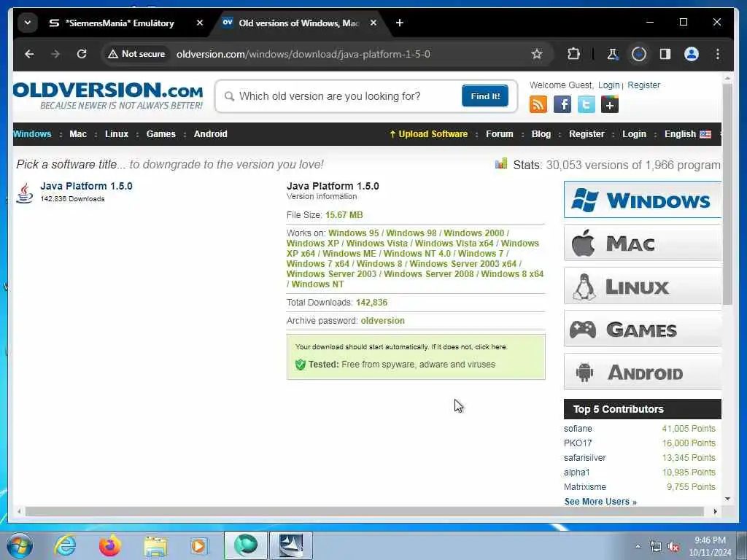Viewport: 747px width, 560px height.
Task: Click the vertical page scrollbar
Action: (x=727, y=194)
